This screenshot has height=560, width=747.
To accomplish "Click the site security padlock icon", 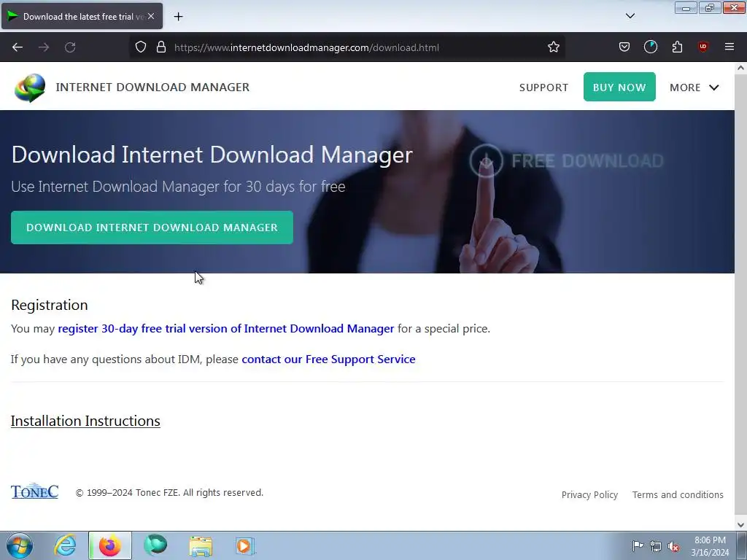I will tap(161, 47).
